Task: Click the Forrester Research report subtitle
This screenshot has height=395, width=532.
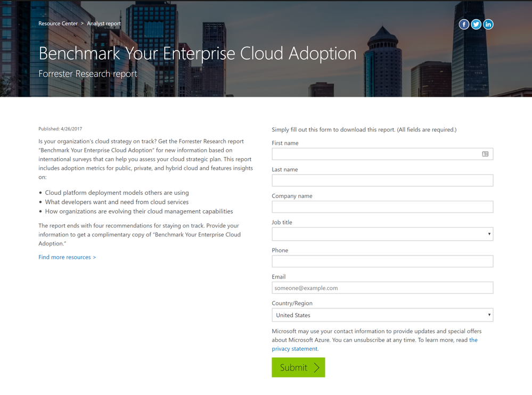Action: point(88,73)
